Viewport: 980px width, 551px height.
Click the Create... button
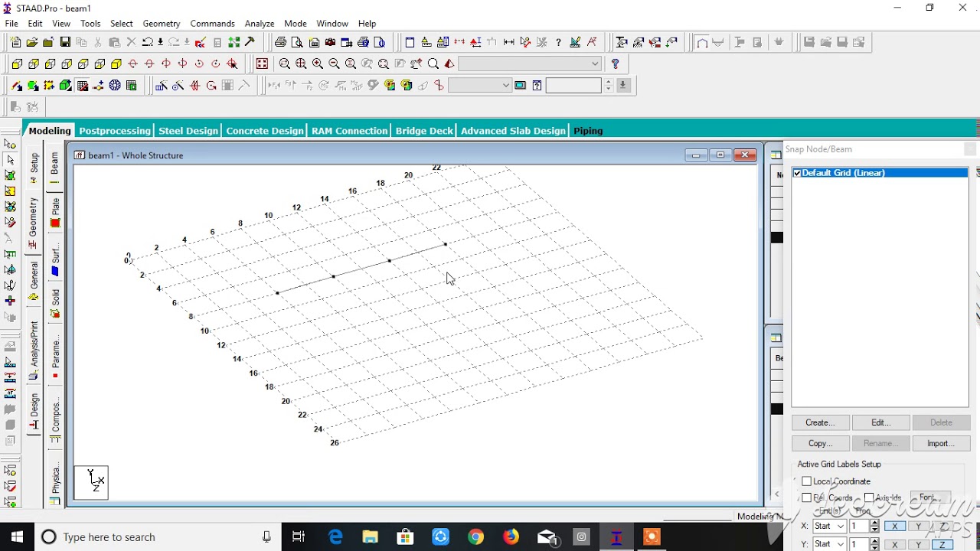(820, 422)
